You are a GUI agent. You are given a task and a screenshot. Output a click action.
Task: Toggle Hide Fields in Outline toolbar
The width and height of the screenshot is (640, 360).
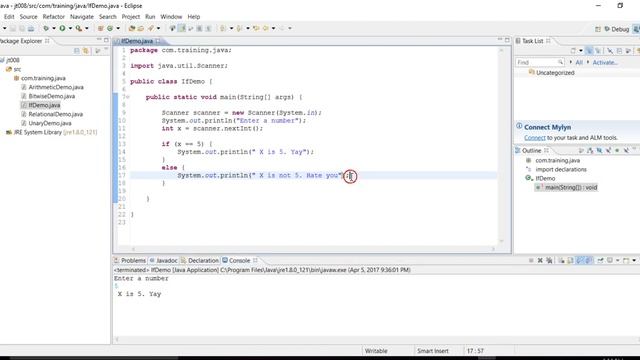pyautogui.click(x=599, y=151)
